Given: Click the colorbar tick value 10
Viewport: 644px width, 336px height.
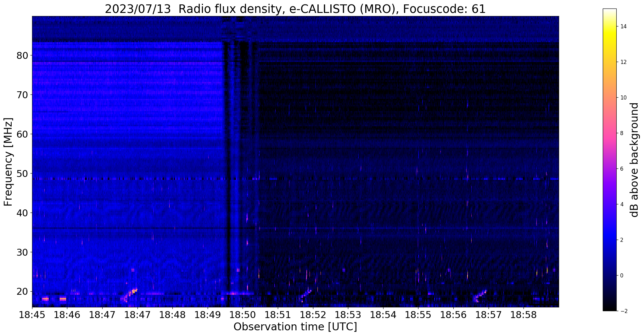Looking at the screenshot, I should pyautogui.click(x=623, y=98).
